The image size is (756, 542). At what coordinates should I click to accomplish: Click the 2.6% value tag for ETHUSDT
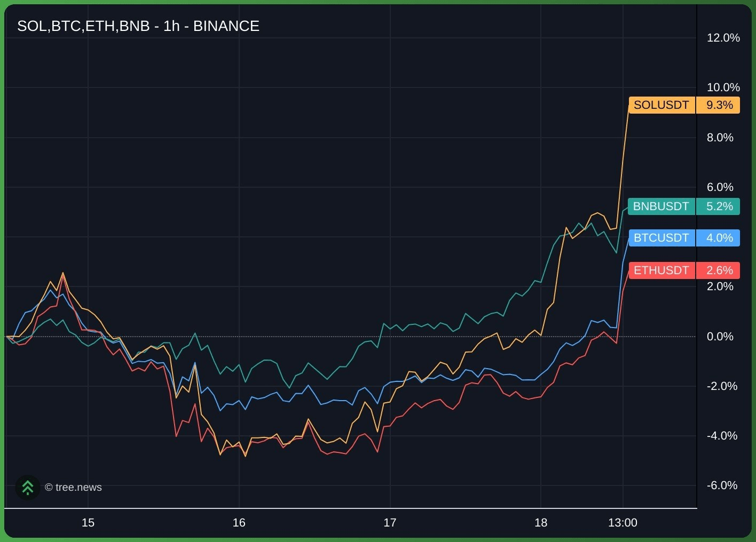tap(719, 270)
